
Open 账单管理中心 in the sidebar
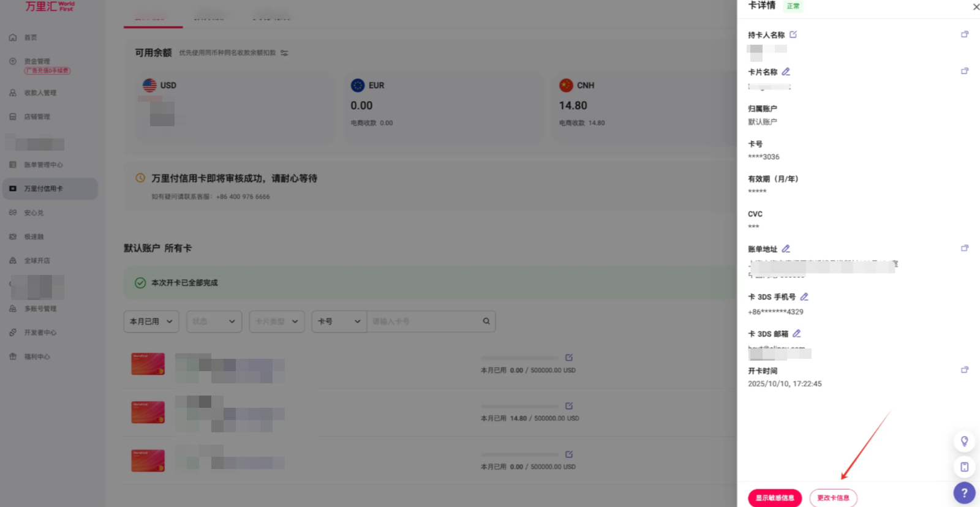point(43,165)
